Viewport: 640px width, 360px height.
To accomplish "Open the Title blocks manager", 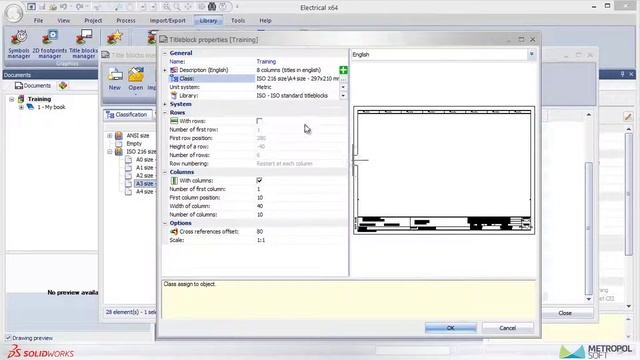I will (84, 43).
